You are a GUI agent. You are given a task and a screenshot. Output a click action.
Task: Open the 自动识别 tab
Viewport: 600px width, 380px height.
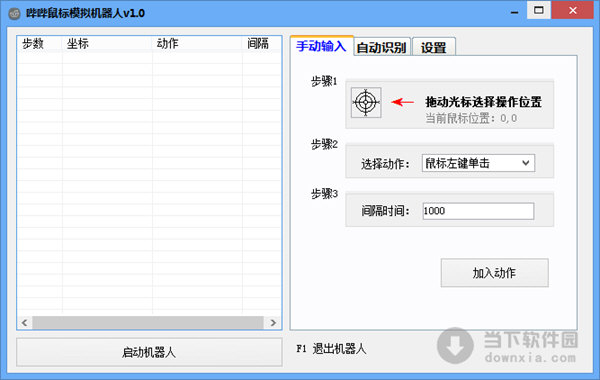(382, 47)
